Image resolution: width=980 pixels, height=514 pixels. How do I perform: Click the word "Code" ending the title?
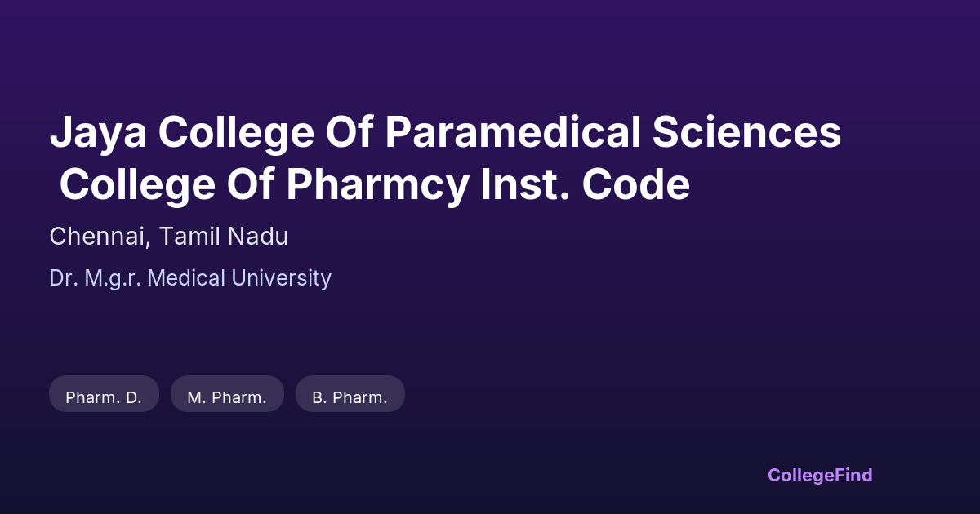click(x=636, y=186)
